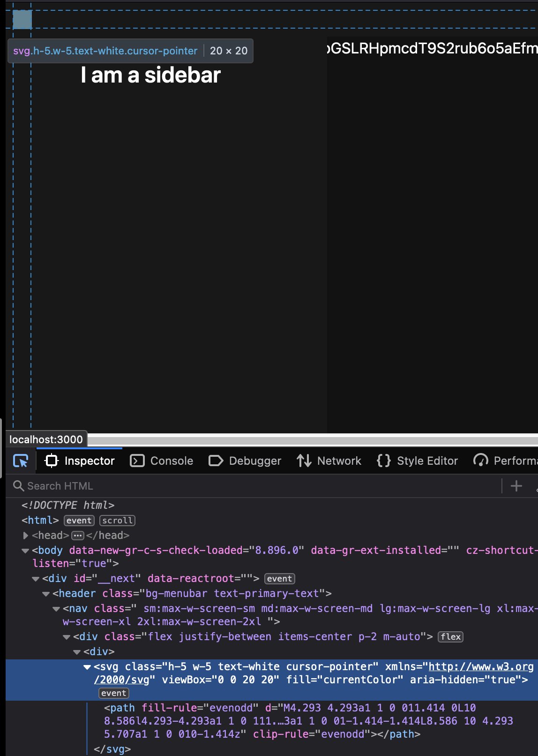Switch to the Debugger tab
Viewport: 538px width, 756px height.
[x=245, y=461]
